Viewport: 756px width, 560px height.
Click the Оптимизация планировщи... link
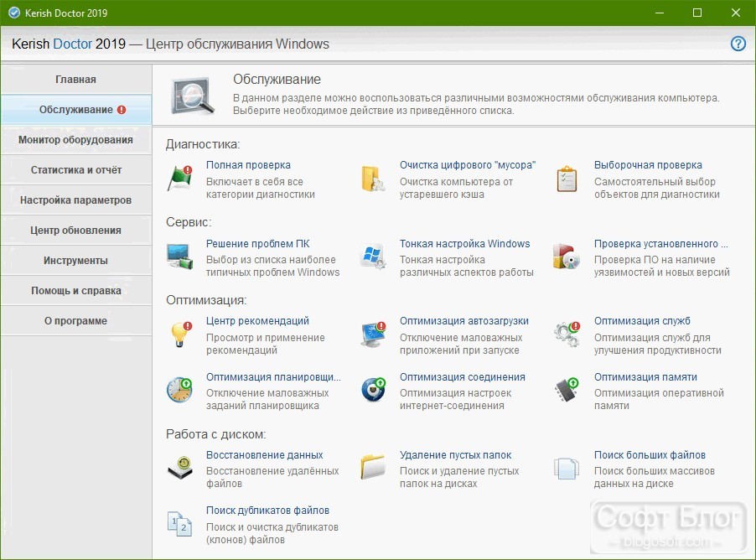[x=273, y=377]
